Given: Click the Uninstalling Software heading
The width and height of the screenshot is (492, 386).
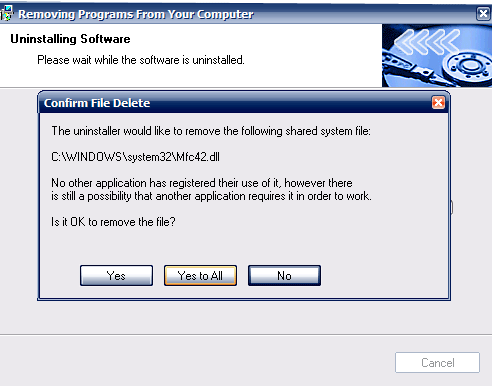Looking at the screenshot, I should point(70,39).
